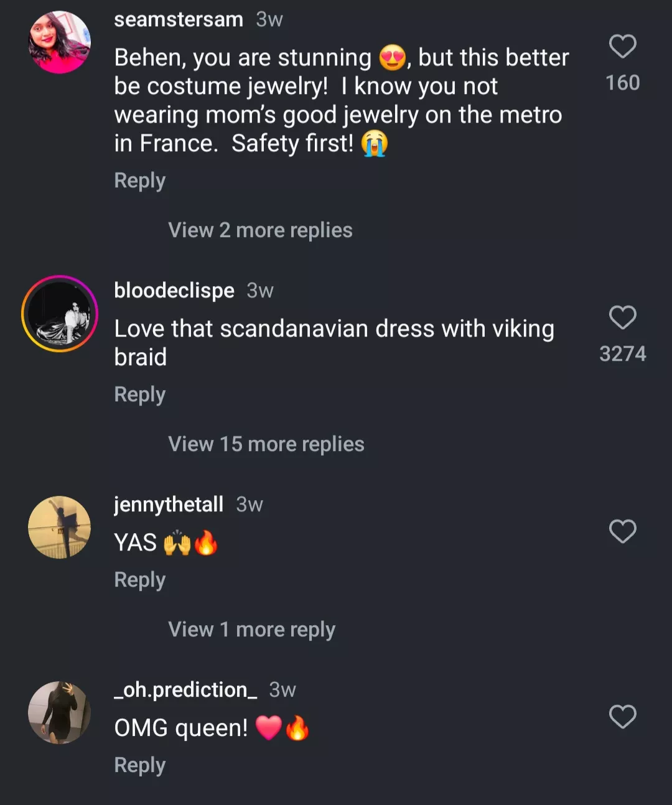
Task: Open the seamstersam username link
Action: 179,19
